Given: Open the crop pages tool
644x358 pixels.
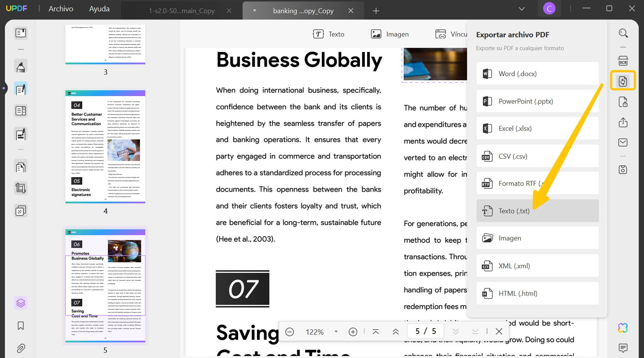Looking at the screenshot, I should point(21,188).
